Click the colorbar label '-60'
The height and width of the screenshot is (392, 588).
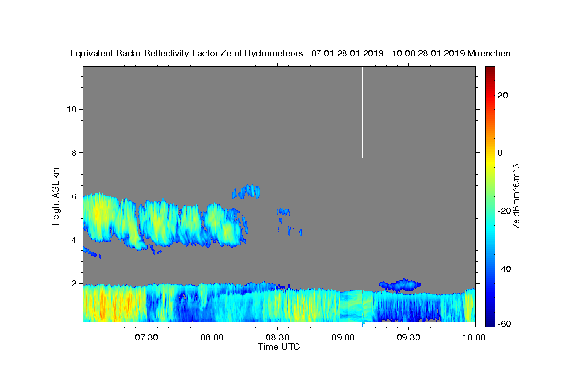pyautogui.click(x=505, y=324)
